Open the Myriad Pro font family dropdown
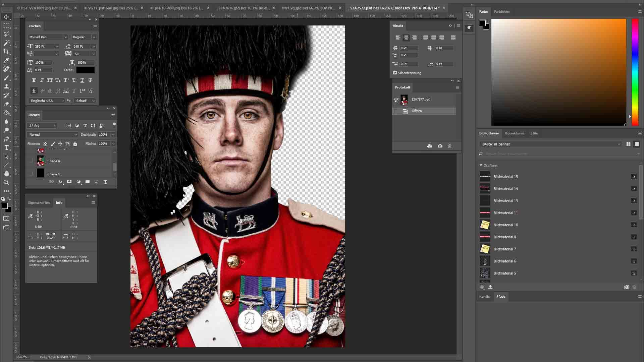 (x=66, y=37)
